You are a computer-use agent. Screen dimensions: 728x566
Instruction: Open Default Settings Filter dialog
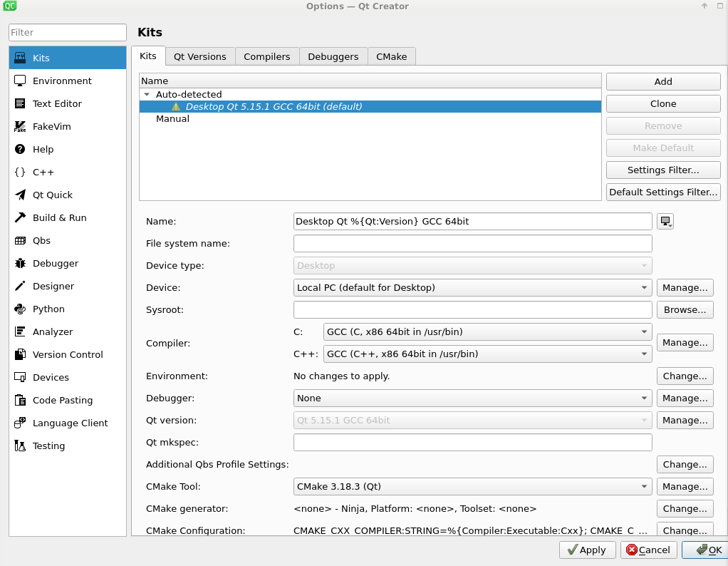coord(663,192)
